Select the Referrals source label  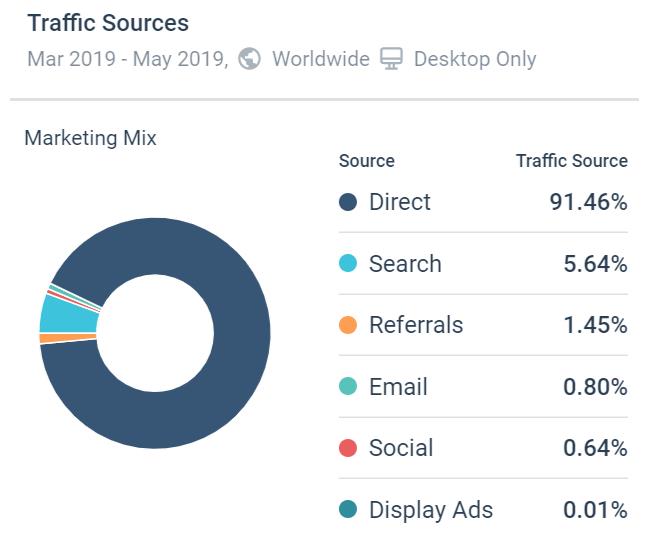pyautogui.click(x=415, y=325)
